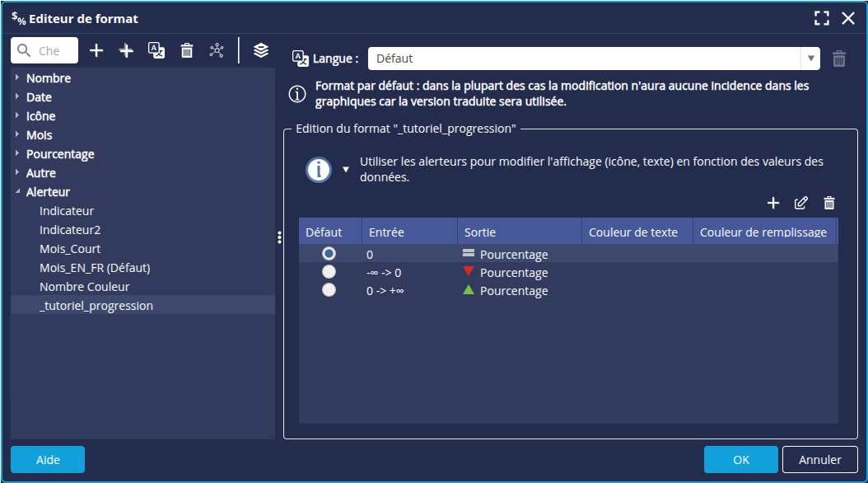This screenshot has width=868, height=483.
Task: Click the dropdown arrow next to info icon
Action: (345, 170)
